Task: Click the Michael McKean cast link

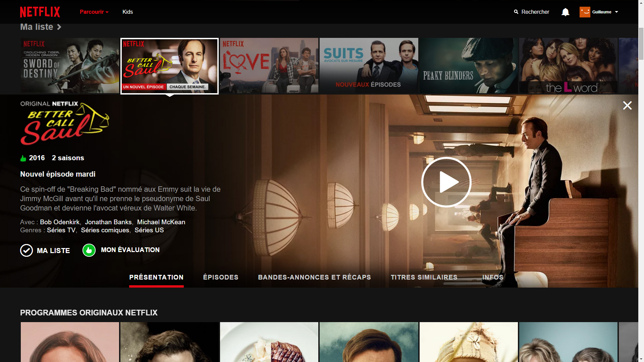Action: tap(161, 222)
